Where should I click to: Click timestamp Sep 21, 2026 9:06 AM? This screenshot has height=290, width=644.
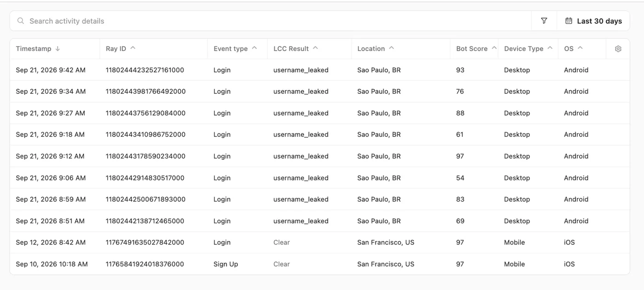coord(51,178)
